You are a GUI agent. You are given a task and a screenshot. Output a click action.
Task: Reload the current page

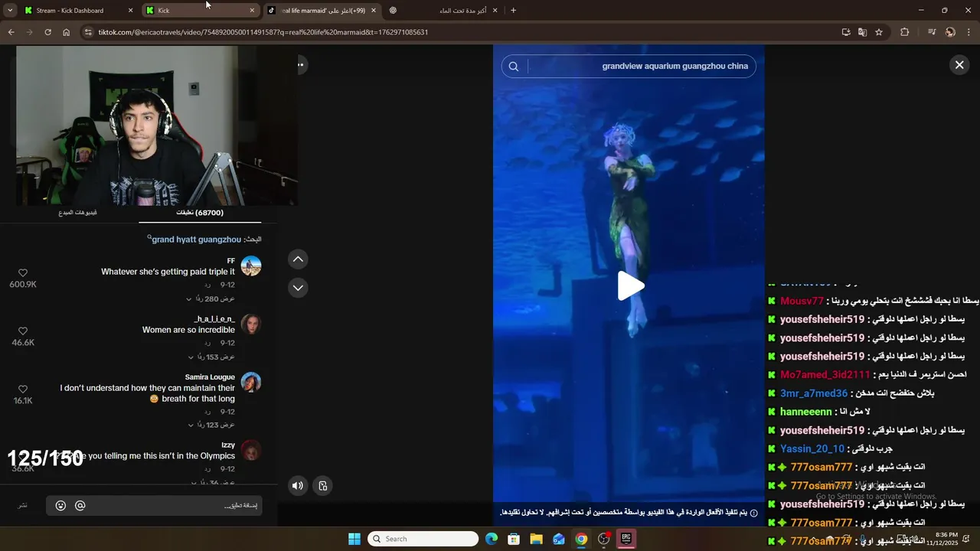click(x=47, y=32)
